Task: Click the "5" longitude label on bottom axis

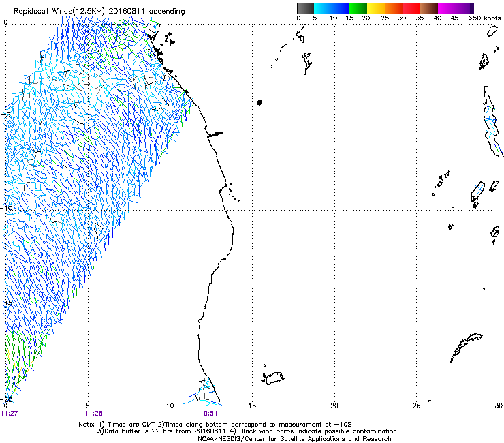Action: (x=88, y=406)
